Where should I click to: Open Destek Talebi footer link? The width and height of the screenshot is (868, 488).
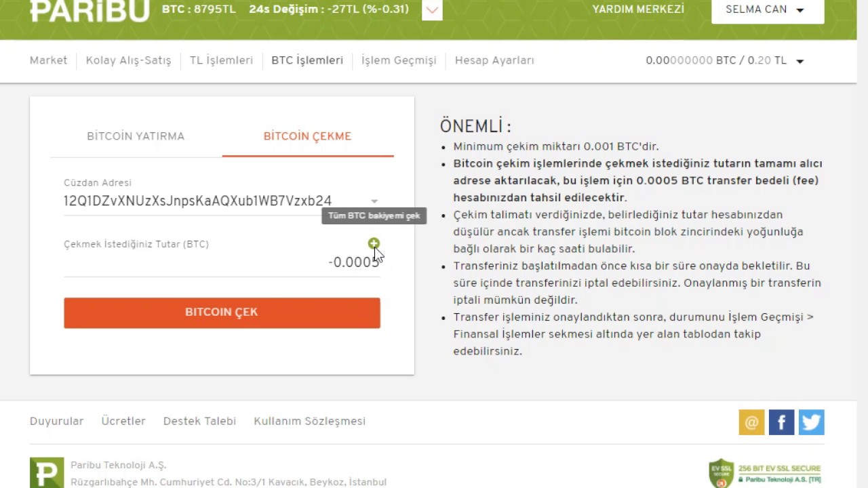(199, 421)
